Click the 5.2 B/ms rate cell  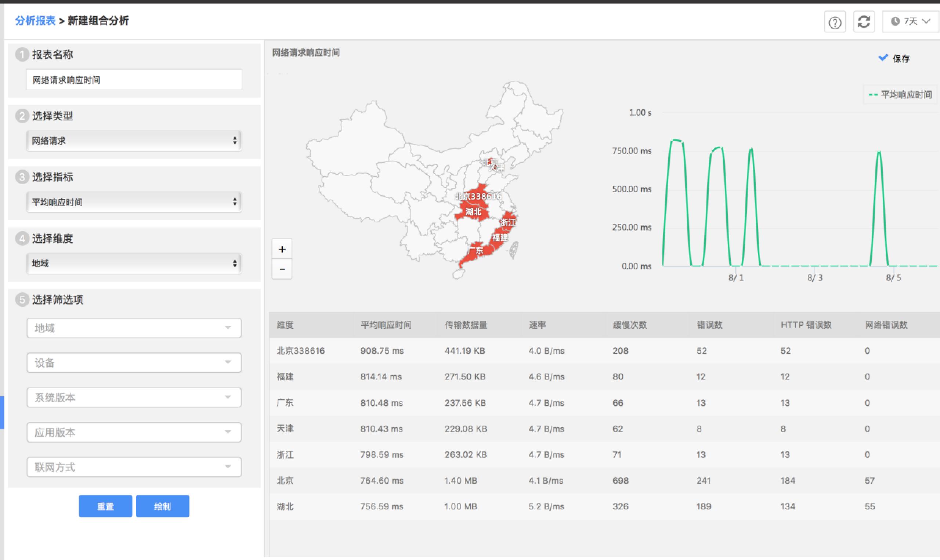tap(546, 506)
